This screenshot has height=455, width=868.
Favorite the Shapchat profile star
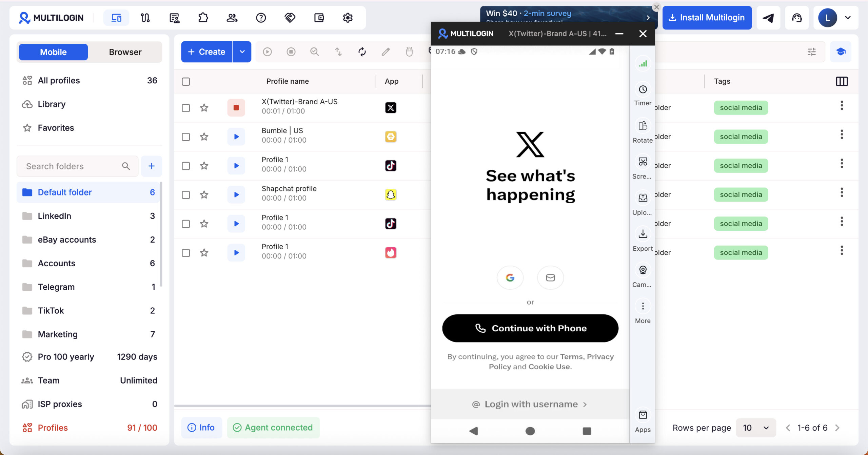[204, 195]
